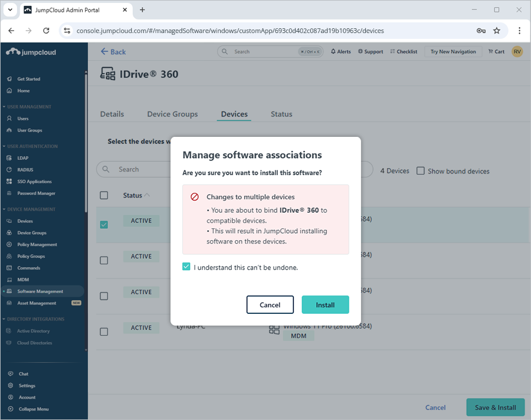This screenshot has width=531, height=420.
Task: Sort by the Status column
Action: tap(136, 195)
